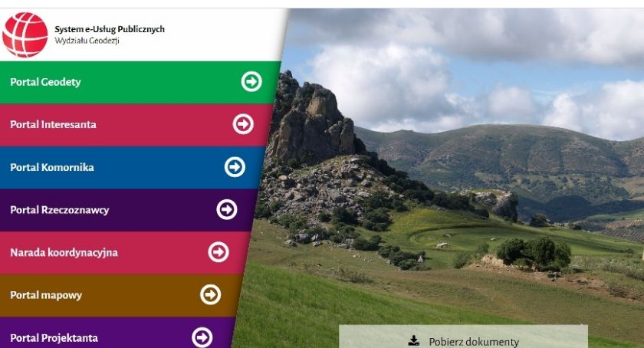This screenshot has height=348, width=644.
Task: Choose the Portal Rzeczoznawcy text label
Action: [x=60, y=210]
